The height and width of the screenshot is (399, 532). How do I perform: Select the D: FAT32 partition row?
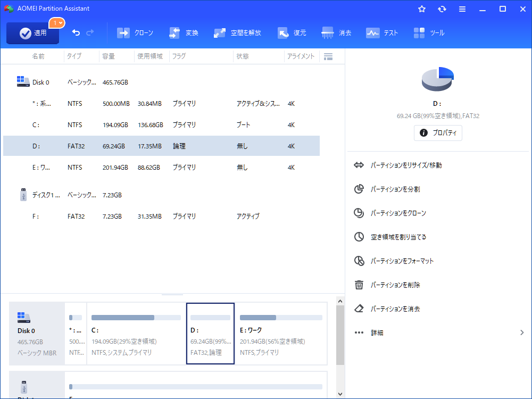pos(162,146)
